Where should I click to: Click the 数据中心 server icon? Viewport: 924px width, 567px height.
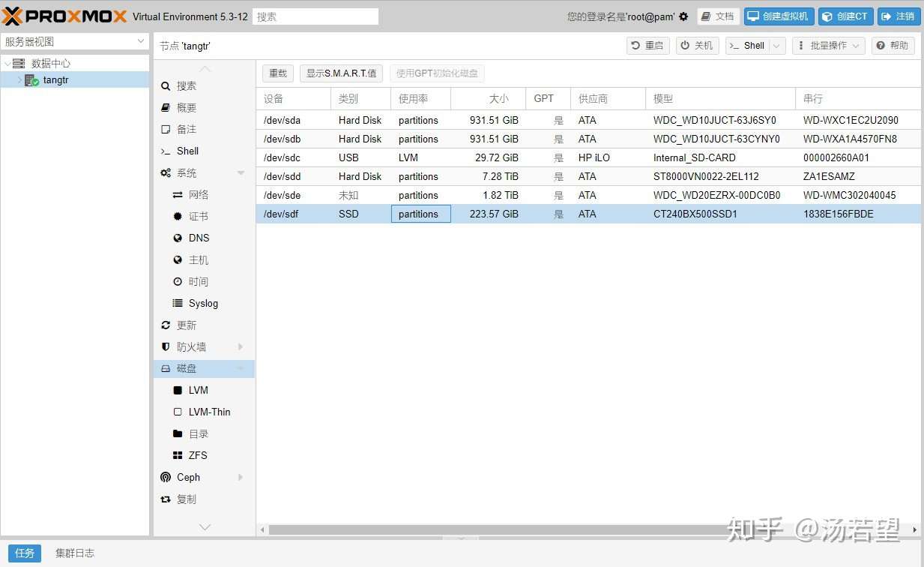pos(19,64)
